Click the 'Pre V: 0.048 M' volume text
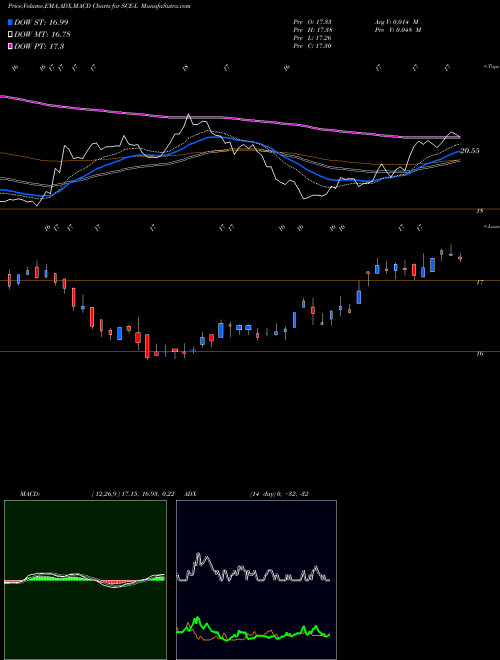 tap(398, 30)
